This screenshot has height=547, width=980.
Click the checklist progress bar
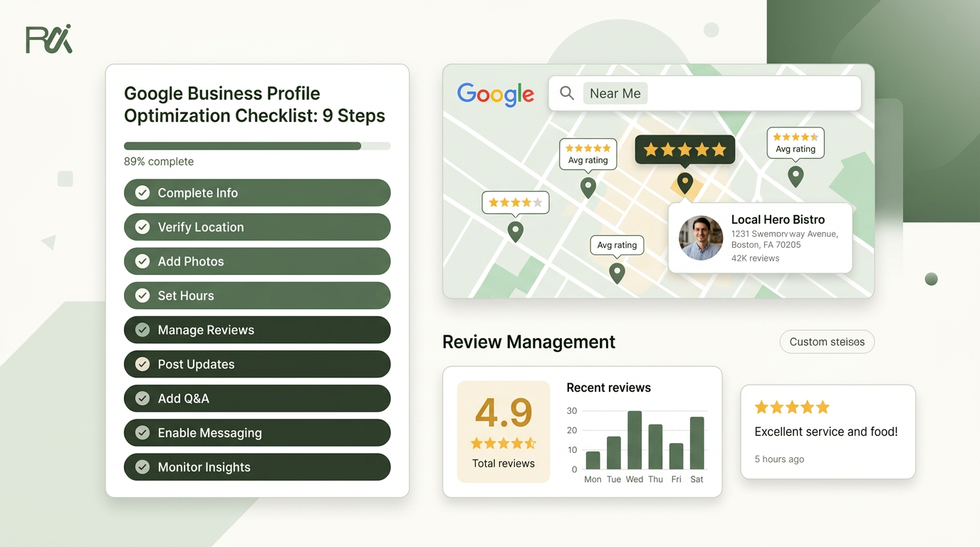click(257, 146)
